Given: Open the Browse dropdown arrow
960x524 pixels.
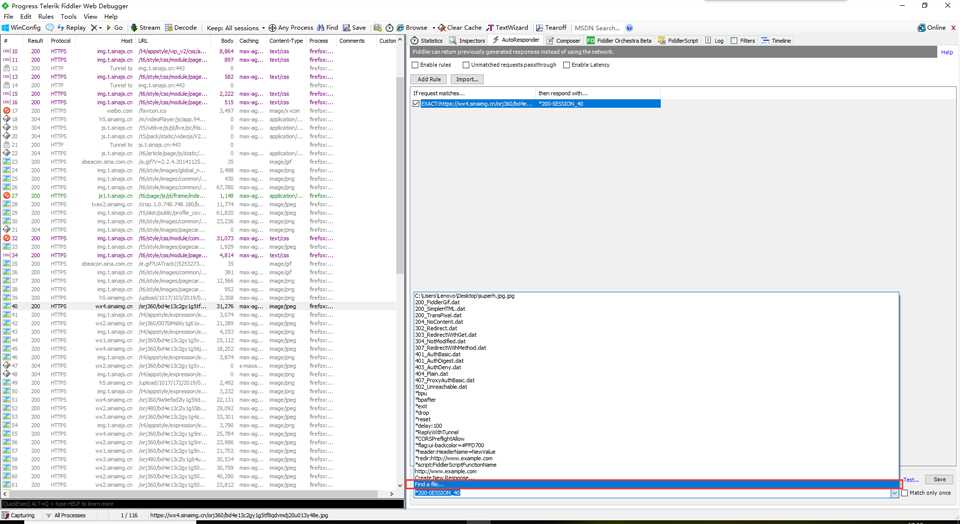Looking at the screenshot, I should 433,28.
